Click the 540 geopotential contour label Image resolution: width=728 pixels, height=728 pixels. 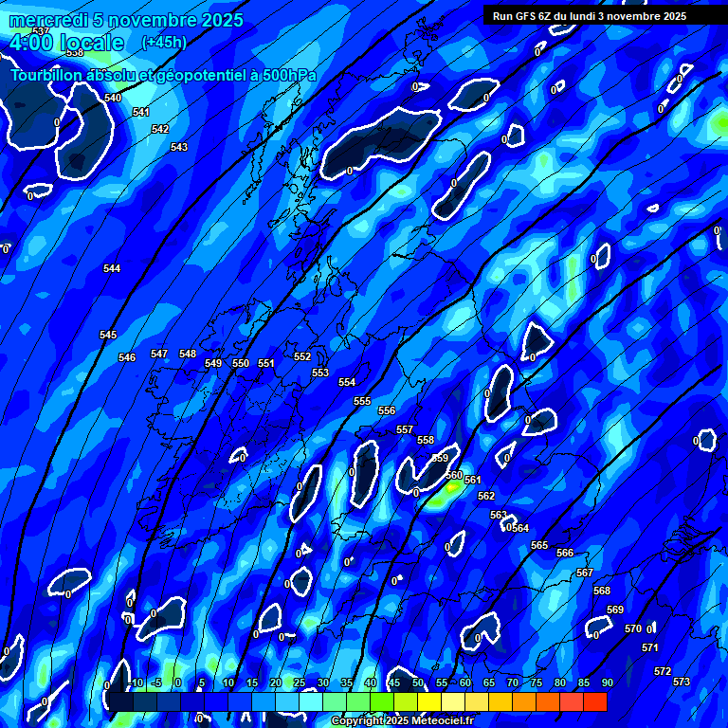(113, 98)
